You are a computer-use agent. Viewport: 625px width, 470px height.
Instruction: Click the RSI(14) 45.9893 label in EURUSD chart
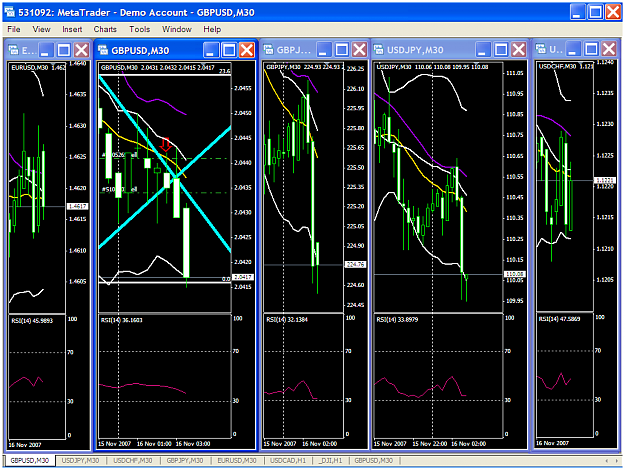click(x=32, y=321)
